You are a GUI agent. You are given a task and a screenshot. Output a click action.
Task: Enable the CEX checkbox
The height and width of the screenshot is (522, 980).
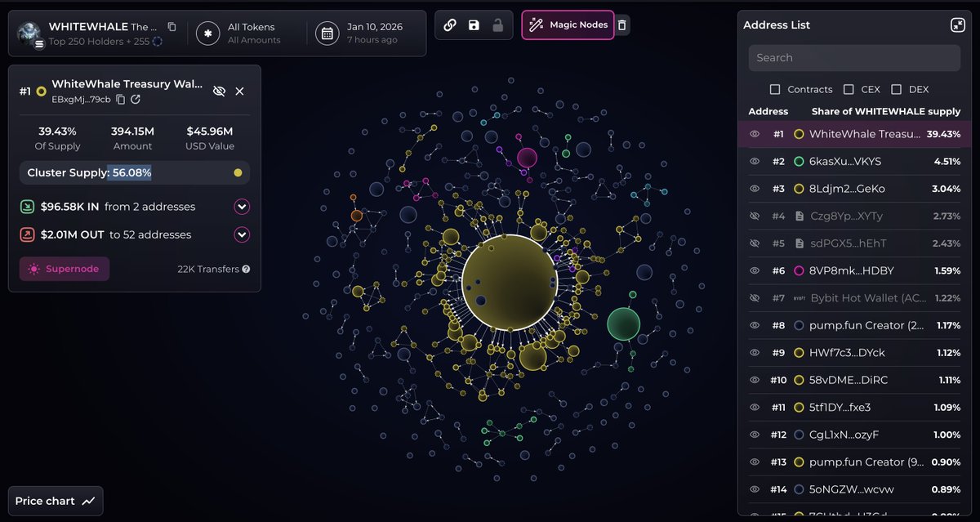pos(849,89)
